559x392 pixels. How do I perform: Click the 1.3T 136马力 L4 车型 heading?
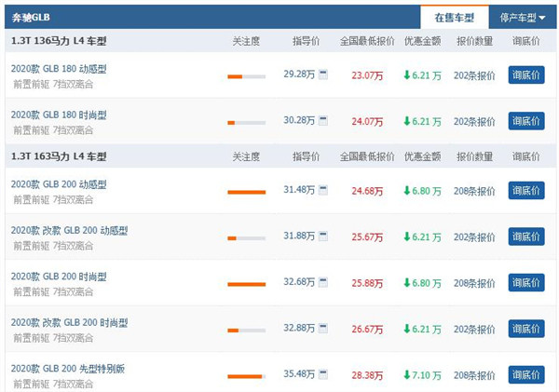[x=59, y=41]
